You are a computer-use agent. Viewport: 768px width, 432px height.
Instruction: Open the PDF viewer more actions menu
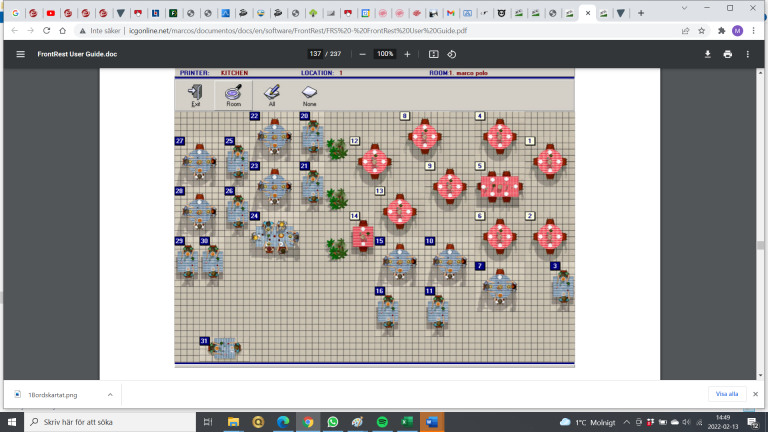pyautogui.click(x=748, y=54)
